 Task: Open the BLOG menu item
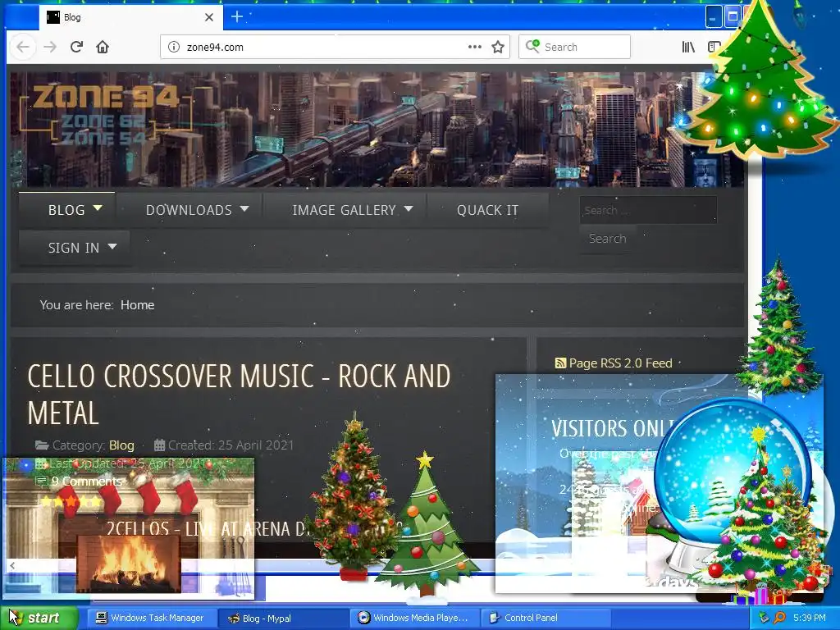click(66, 210)
